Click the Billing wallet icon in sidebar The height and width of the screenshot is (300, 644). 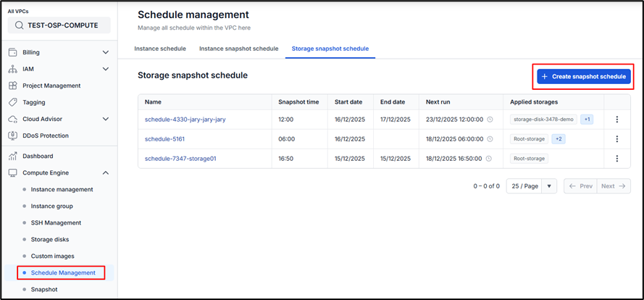click(12, 52)
